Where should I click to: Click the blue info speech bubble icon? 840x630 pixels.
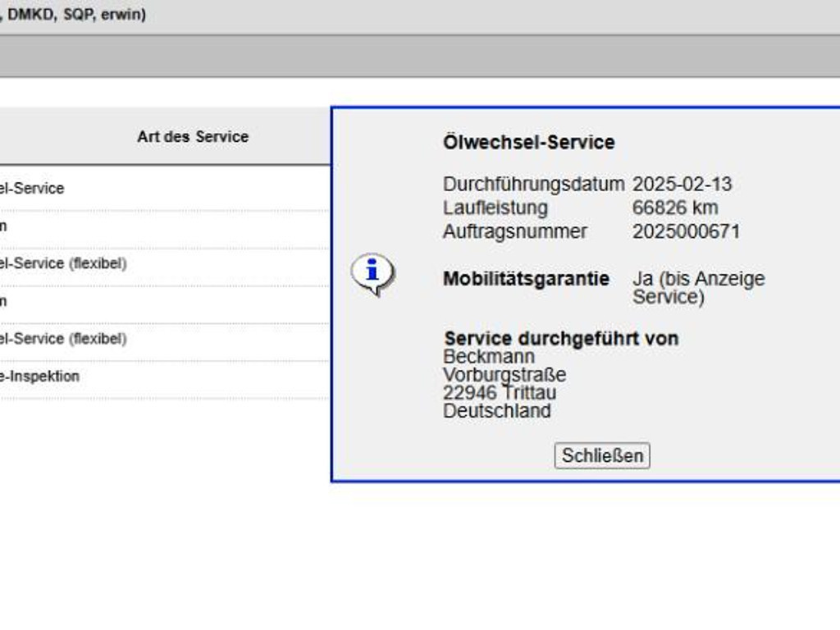pos(372,273)
